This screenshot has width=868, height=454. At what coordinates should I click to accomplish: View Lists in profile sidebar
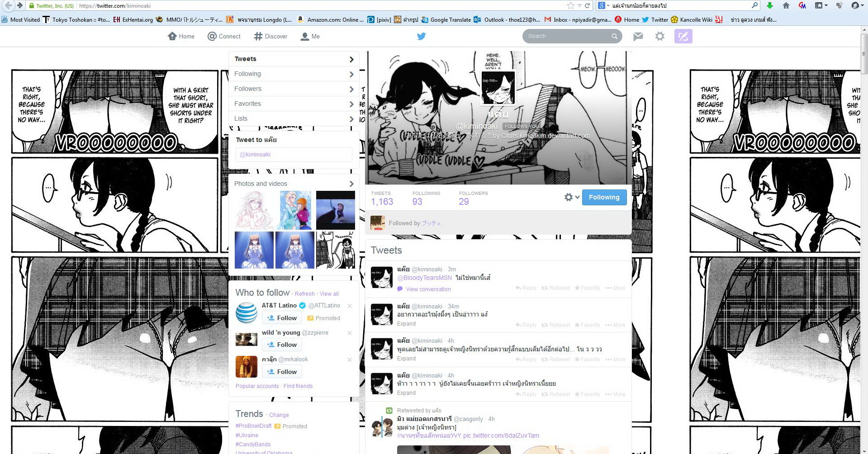pyautogui.click(x=294, y=118)
